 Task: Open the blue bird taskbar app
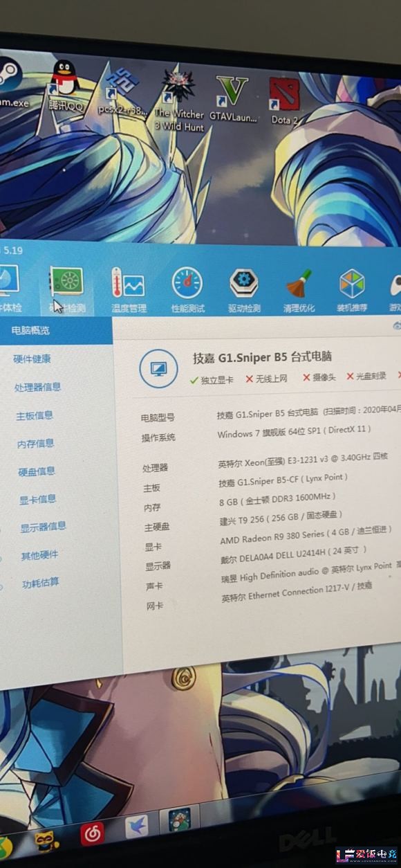point(136,826)
